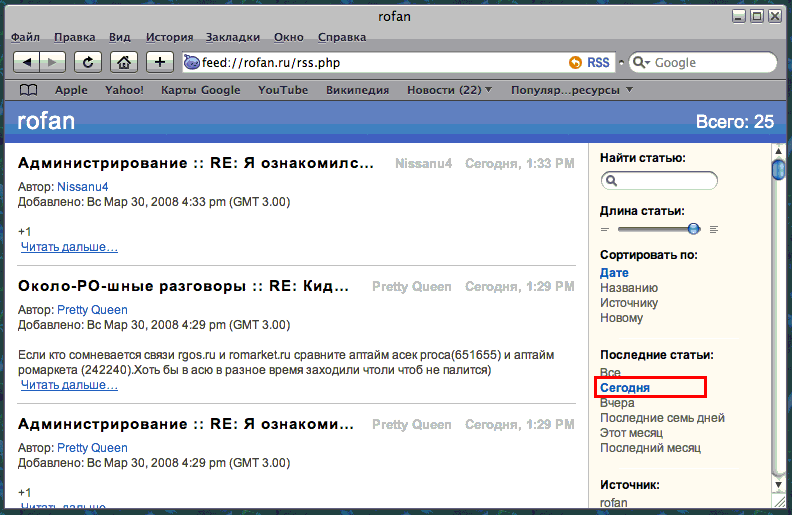Open the Справка menu

[342, 37]
